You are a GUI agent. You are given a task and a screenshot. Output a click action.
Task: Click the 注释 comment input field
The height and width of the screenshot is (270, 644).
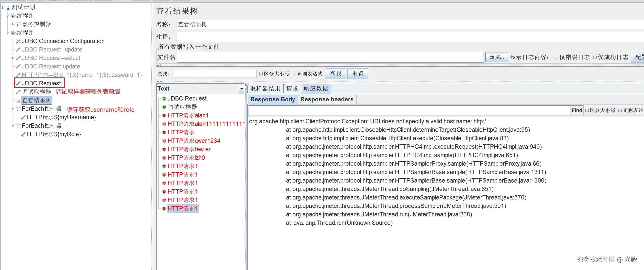410,37
